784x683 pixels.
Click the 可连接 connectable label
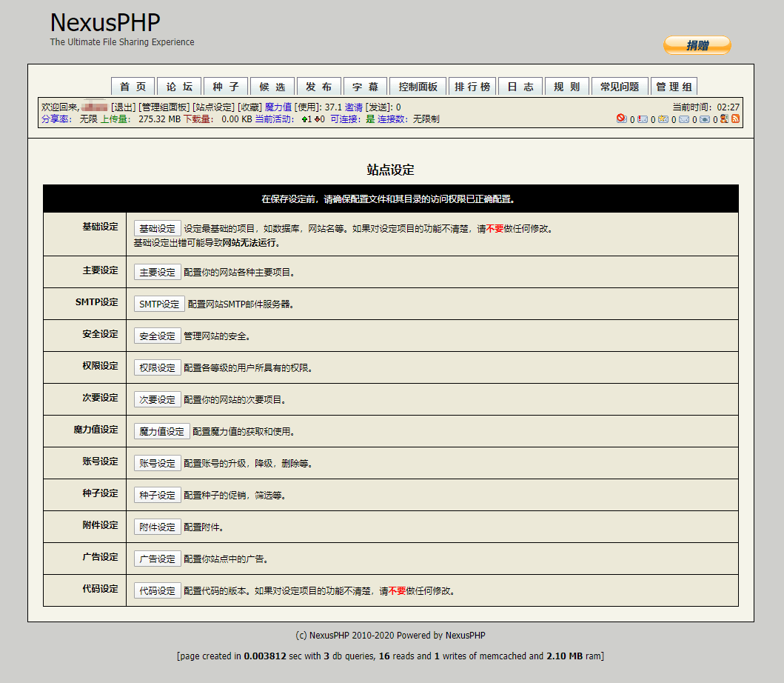[x=345, y=119]
